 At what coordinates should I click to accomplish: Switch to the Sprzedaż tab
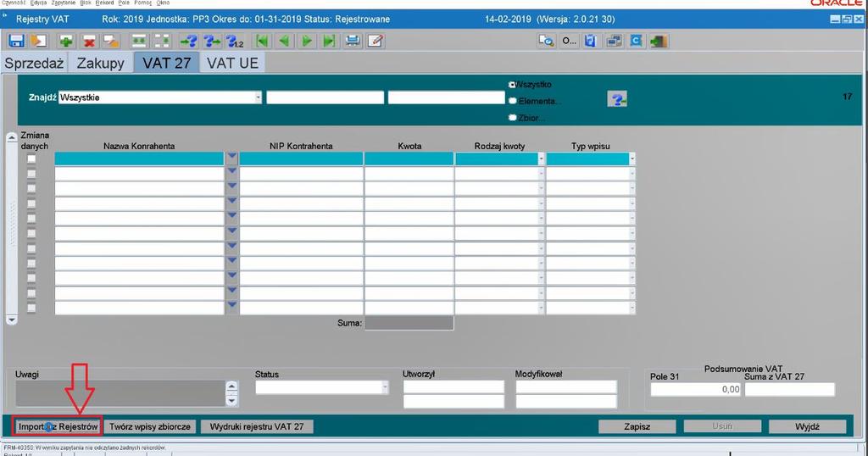[x=34, y=63]
